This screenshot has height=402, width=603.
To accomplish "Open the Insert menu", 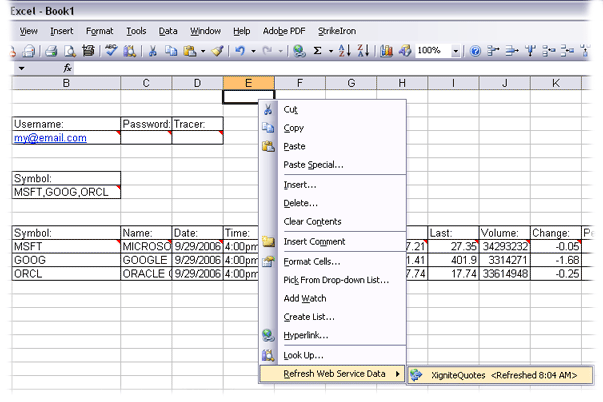I will (x=62, y=31).
